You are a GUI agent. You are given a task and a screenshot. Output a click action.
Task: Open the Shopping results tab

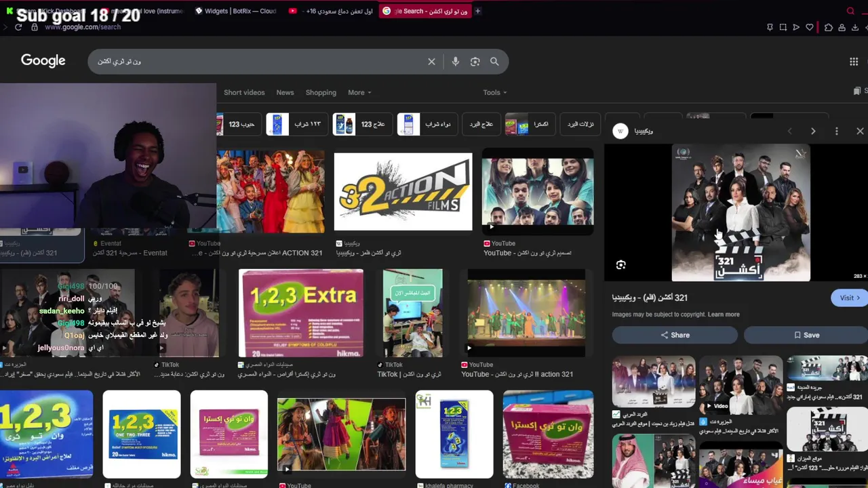321,92
